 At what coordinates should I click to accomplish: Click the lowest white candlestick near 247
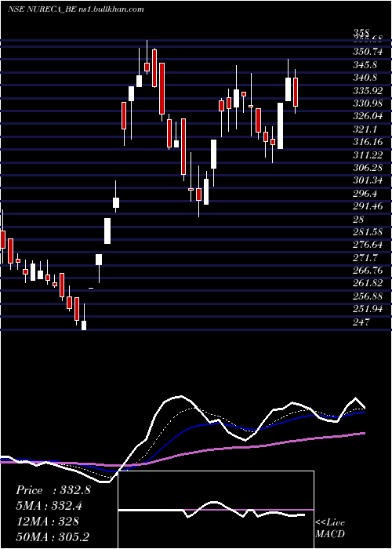pyautogui.click(x=84, y=325)
